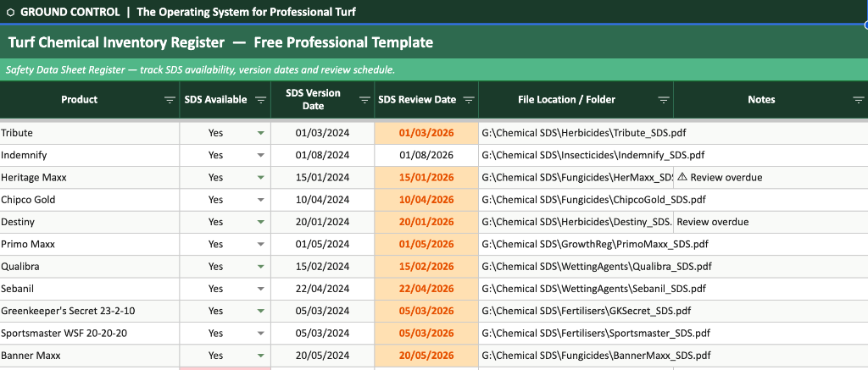Open SDS Available dropdown for Chipco Gold
868x370 pixels.
coord(261,200)
